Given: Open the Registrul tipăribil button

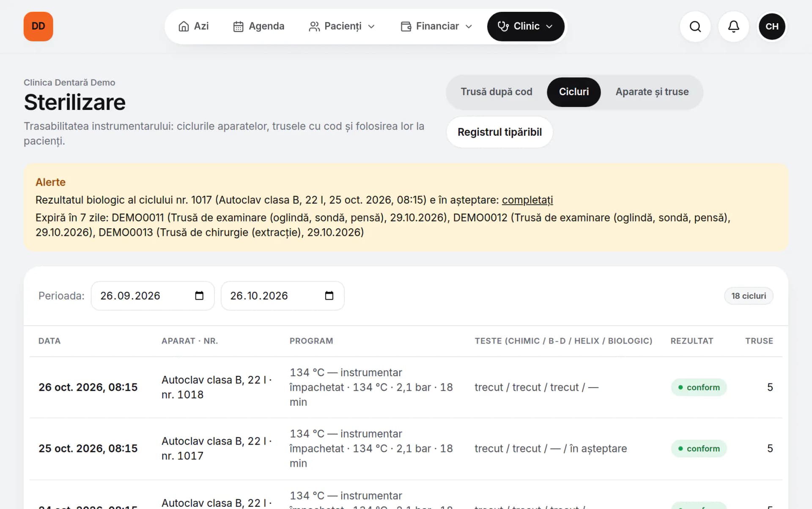Looking at the screenshot, I should click(x=499, y=132).
